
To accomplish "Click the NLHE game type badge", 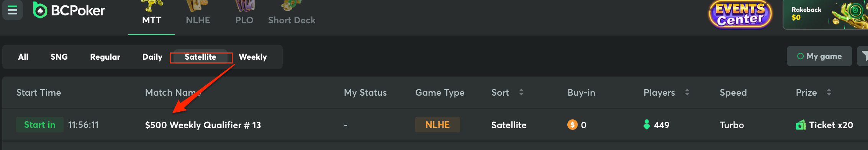I will pos(437,125).
